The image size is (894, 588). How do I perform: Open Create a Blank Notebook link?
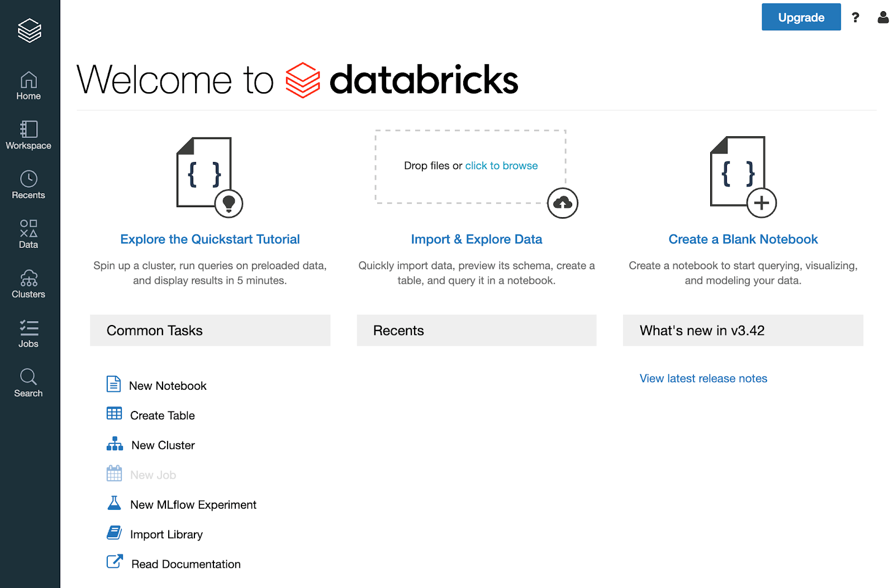[743, 240]
